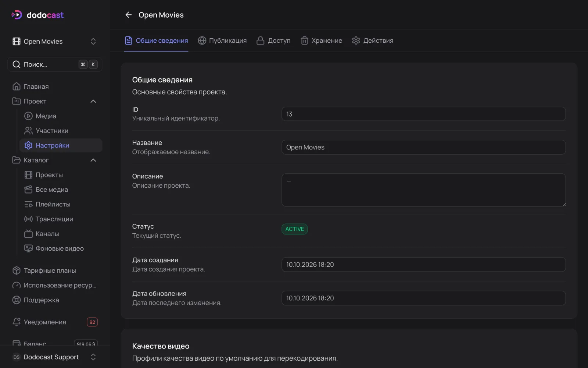The image size is (588, 368).
Task: Click the Каталог sidebar section label
Action: pos(36,160)
